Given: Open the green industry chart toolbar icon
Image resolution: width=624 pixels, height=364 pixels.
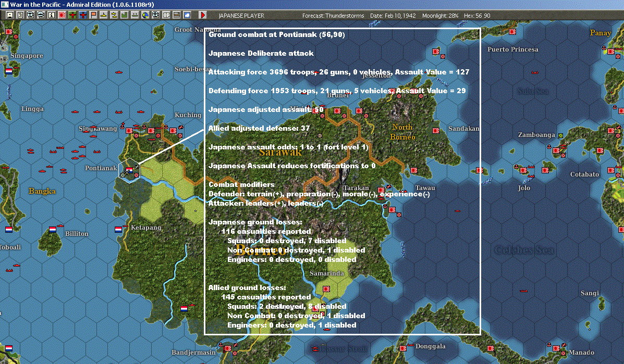Looking at the screenshot, I should (x=124, y=15).
